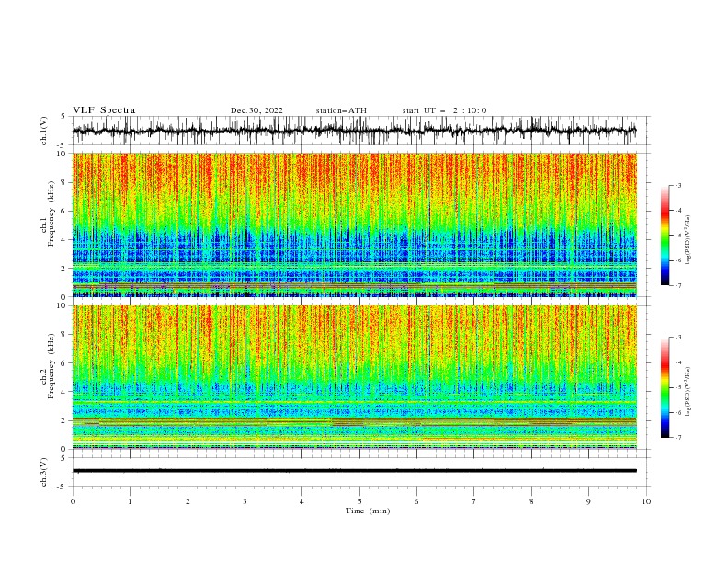Click the '8' tick on the time axis
This screenshot has width=728, height=563.
(531, 501)
